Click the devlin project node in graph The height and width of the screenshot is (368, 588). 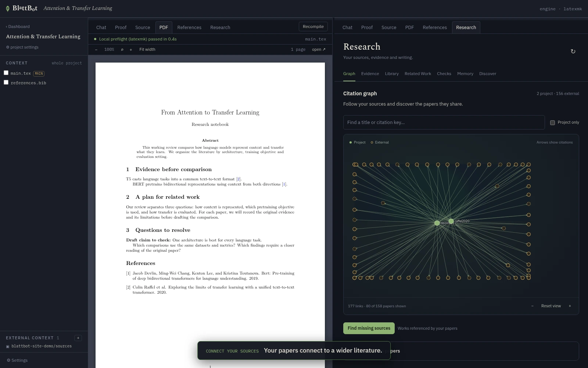point(437,223)
